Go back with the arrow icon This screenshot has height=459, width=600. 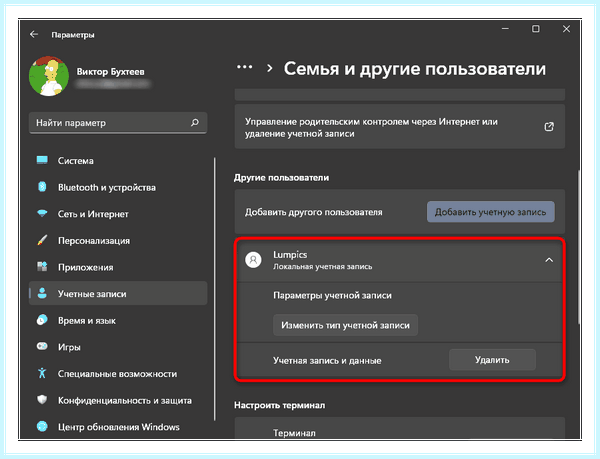click(x=34, y=34)
